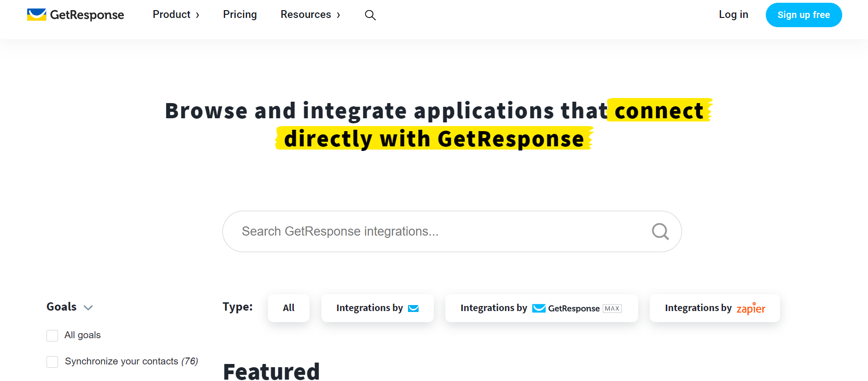Click the GetResponse envelope icon in the Integrations by filter

coord(414,308)
